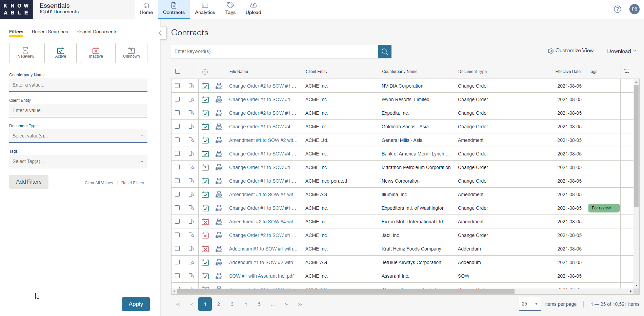Open the help question mark icon
This screenshot has width=644, height=316.
pos(617,9)
